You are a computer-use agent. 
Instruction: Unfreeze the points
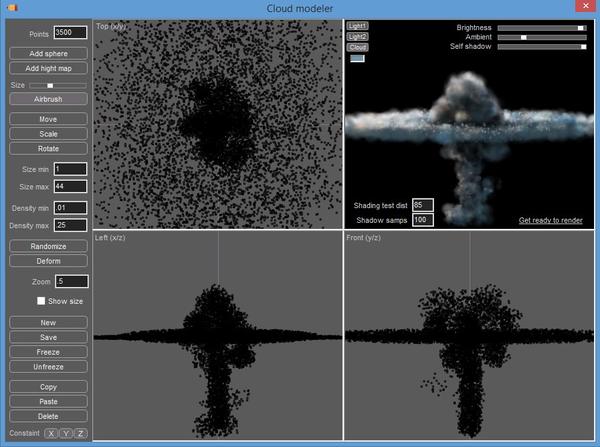tap(48, 367)
